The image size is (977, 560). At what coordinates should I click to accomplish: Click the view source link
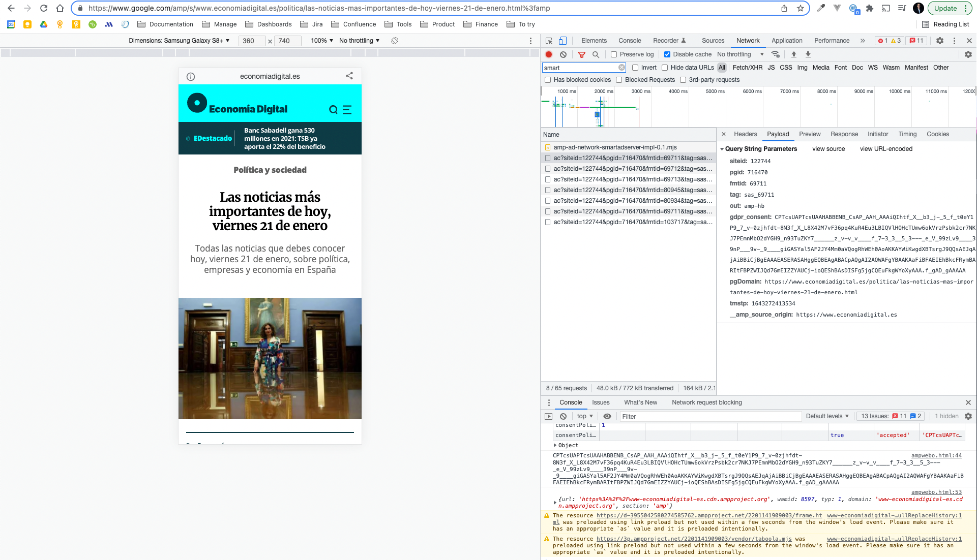click(x=828, y=149)
